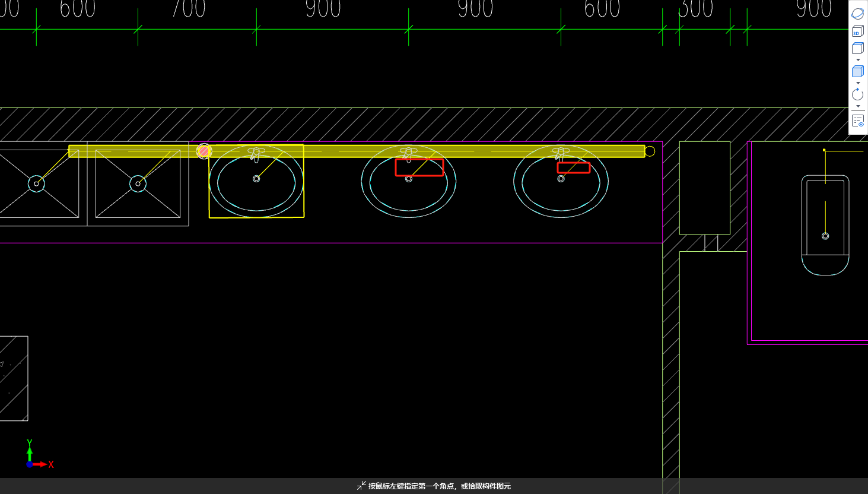
Task: Expand the shaded cube display options arrow
Action: (858, 83)
